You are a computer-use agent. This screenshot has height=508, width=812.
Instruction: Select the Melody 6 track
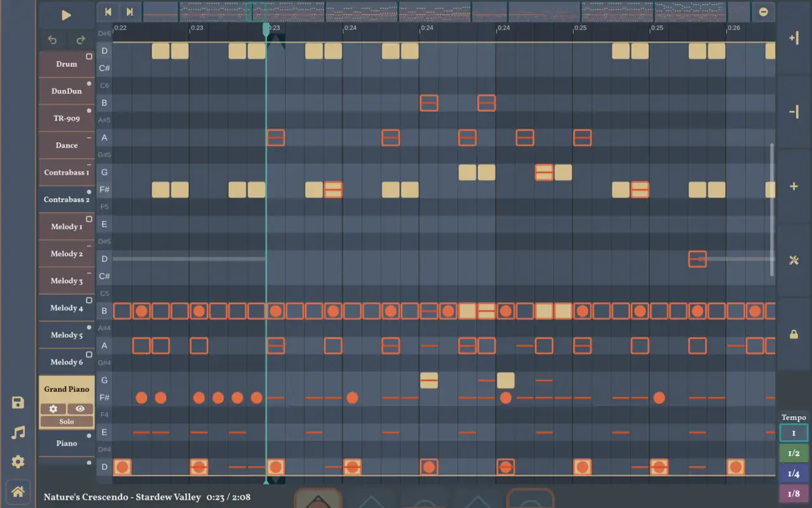point(67,362)
